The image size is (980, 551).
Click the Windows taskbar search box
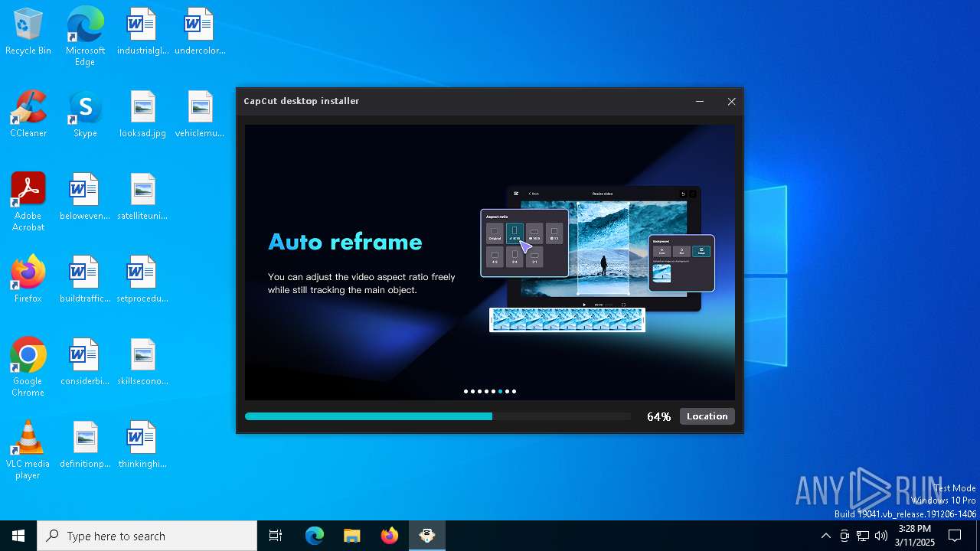(x=147, y=536)
